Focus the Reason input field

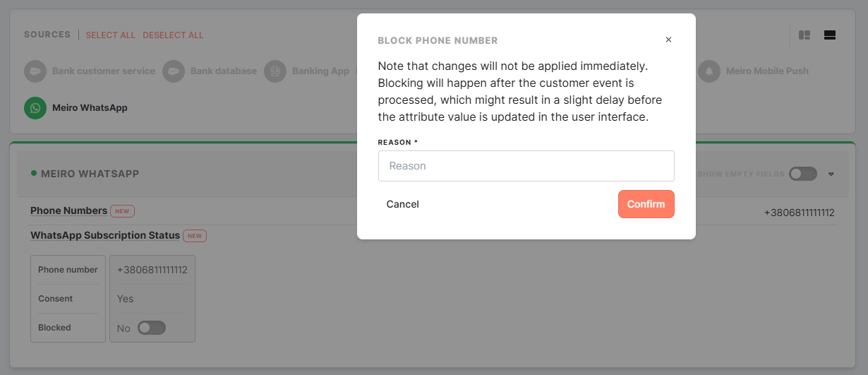[526, 166]
